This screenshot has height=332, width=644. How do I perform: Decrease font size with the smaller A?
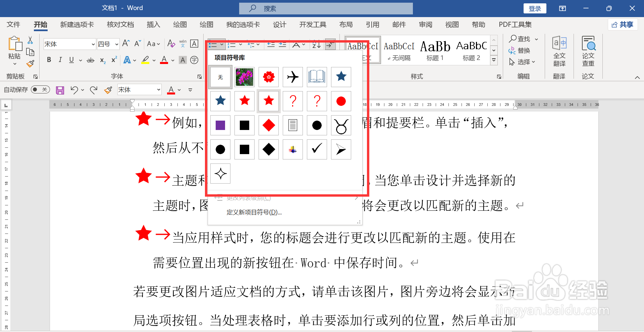(x=138, y=44)
